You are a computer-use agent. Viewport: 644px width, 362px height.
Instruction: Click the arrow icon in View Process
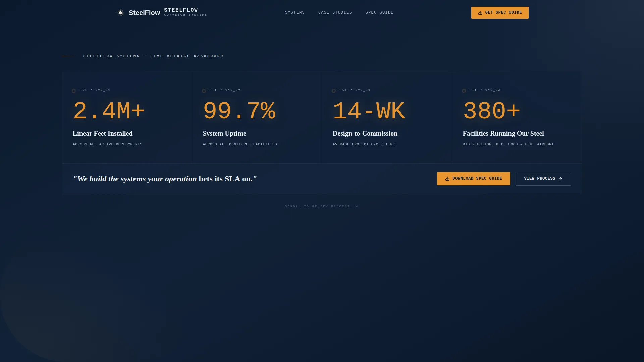pyautogui.click(x=560, y=179)
